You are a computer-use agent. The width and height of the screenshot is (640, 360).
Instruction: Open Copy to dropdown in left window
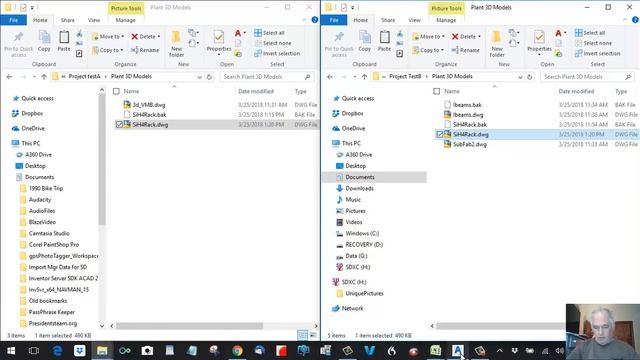(x=107, y=50)
